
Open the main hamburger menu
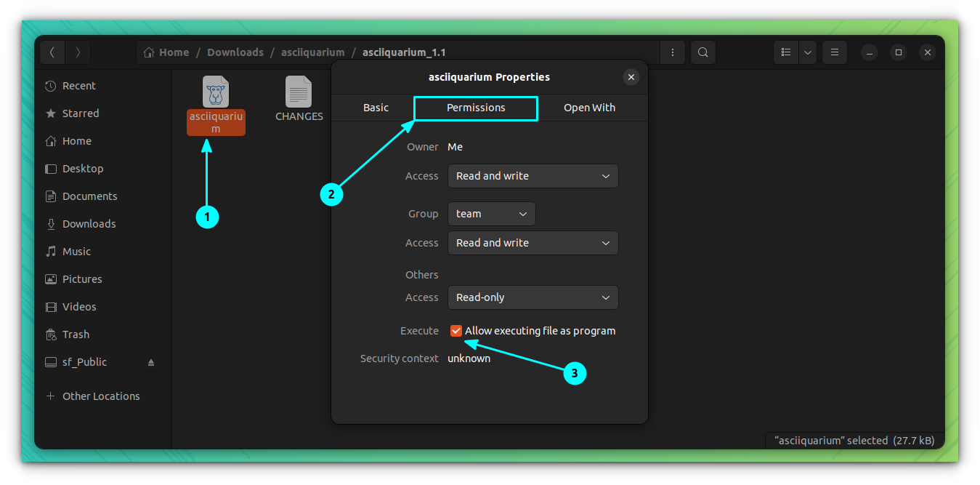pos(834,52)
